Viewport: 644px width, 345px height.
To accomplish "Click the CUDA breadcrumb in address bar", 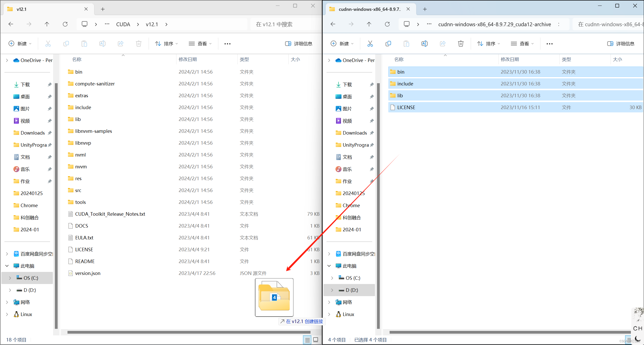I will pos(123,24).
